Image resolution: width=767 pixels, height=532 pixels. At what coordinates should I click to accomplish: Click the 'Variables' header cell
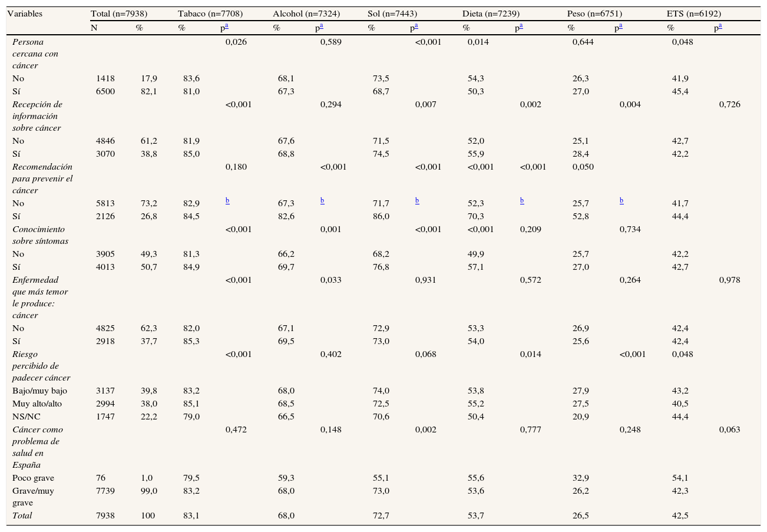point(26,13)
